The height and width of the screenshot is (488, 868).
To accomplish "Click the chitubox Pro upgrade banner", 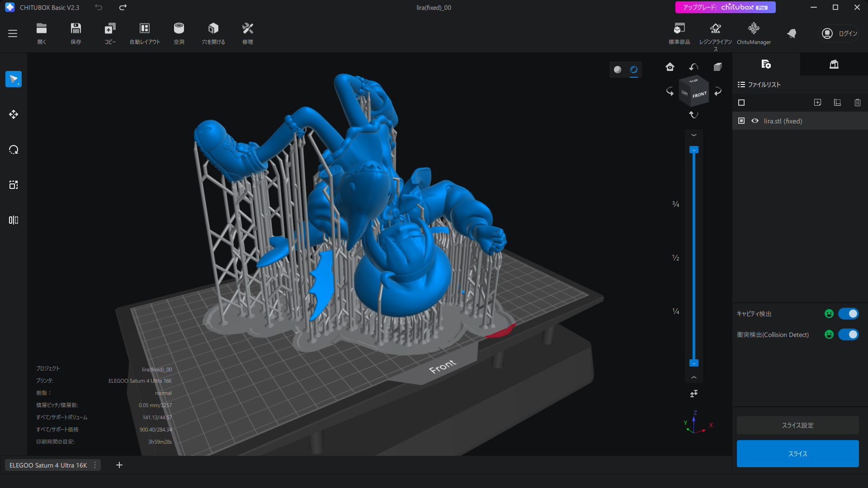I will pyautogui.click(x=725, y=7).
